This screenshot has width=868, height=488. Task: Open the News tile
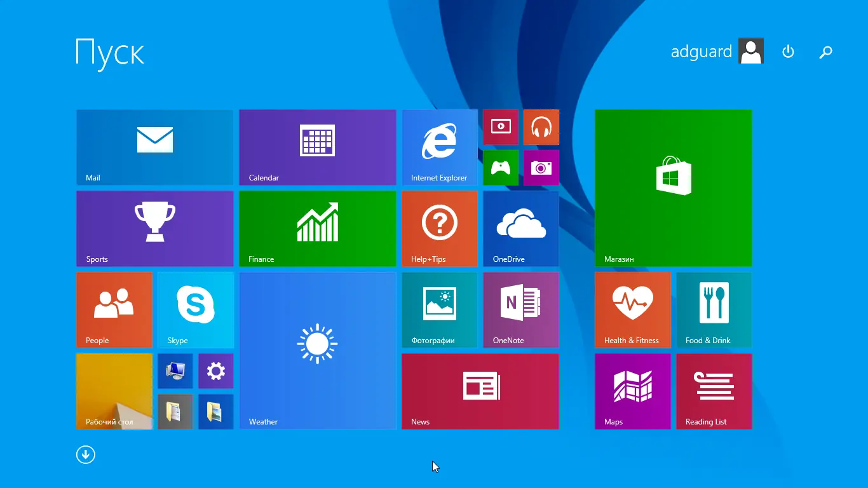tap(480, 391)
